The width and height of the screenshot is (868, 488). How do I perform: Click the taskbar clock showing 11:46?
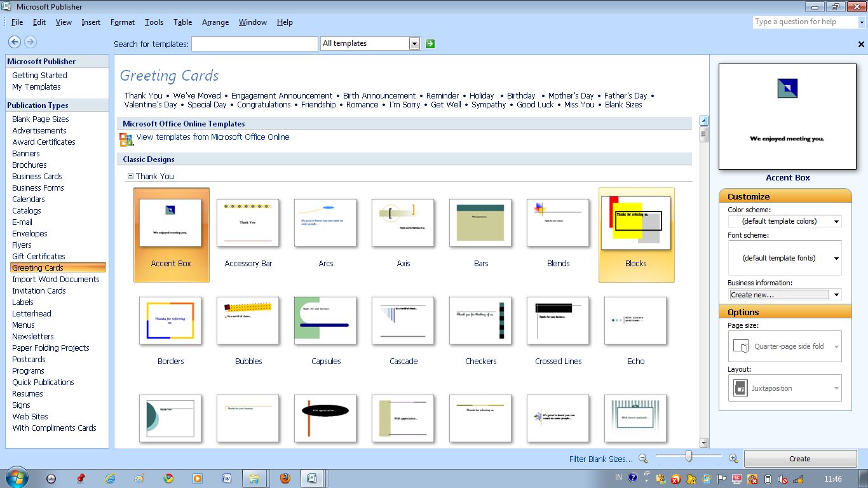(832, 479)
